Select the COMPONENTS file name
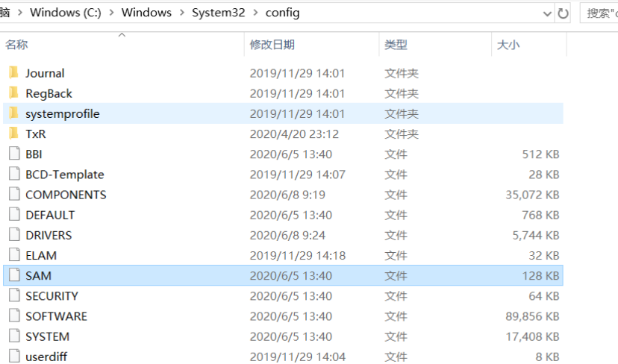Image resolution: width=618 pixels, height=364 pixels. [x=66, y=195]
